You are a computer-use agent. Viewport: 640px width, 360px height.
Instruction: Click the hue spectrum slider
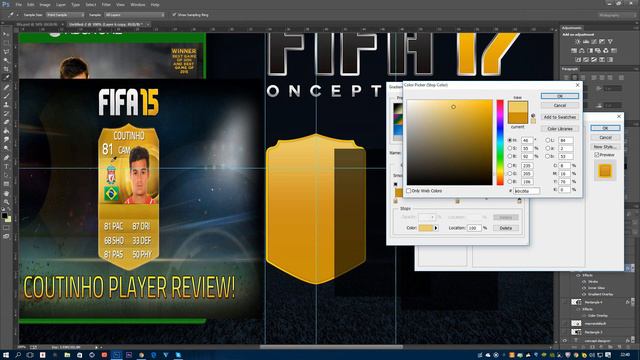point(500,142)
